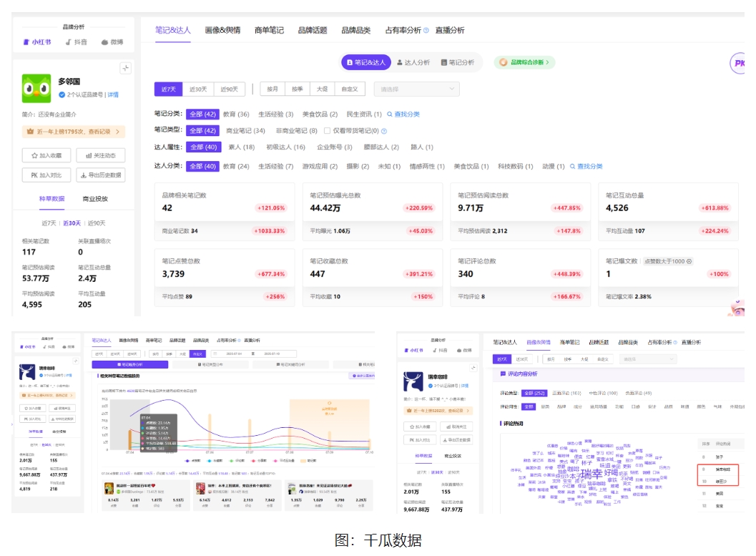
Task: Click the 多邻国 owl brand logo
Action: coord(36,89)
